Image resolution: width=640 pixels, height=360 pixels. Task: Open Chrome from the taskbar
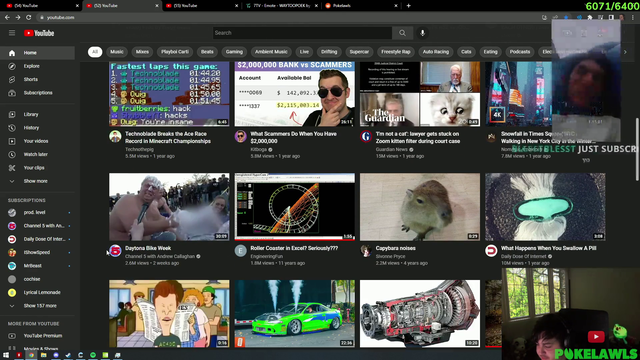(31, 355)
